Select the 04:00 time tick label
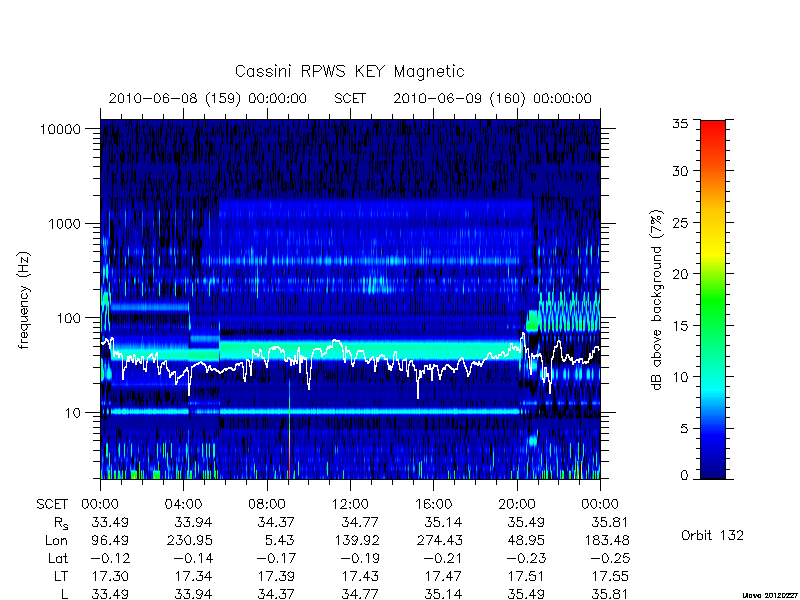Image resolution: width=800 pixels, height=600 pixels. point(183,505)
